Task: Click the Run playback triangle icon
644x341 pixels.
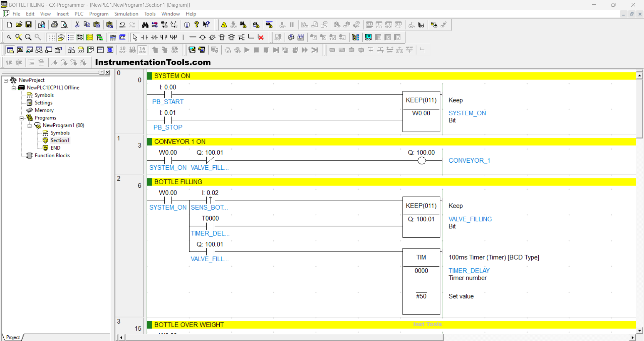Action: point(247,50)
